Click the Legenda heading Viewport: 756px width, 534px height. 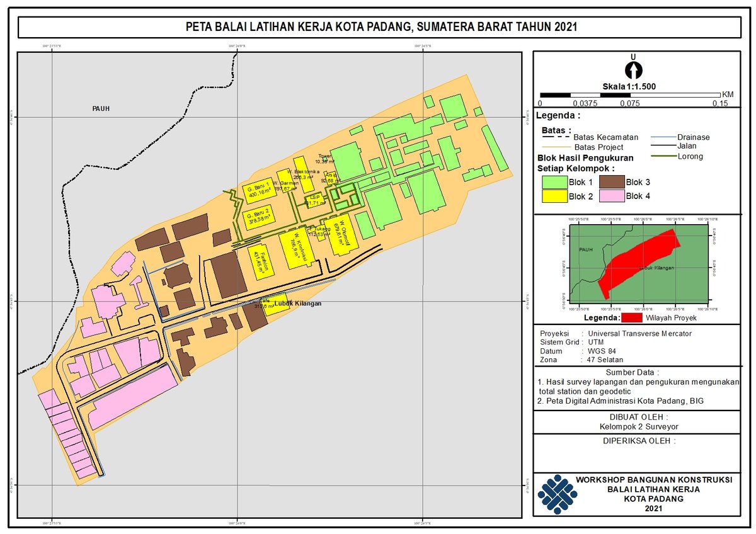pyautogui.click(x=558, y=116)
